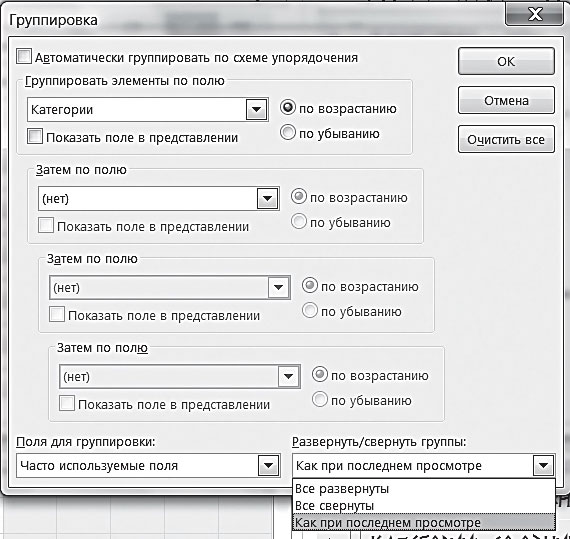Click the Очистить все button
This screenshot has width=570, height=539.
click(506, 139)
